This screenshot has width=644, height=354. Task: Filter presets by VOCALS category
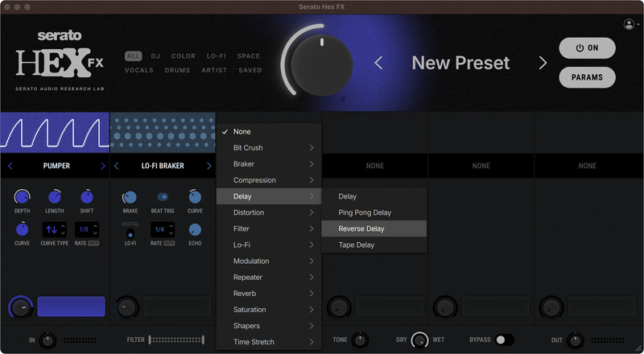pos(139,70)
